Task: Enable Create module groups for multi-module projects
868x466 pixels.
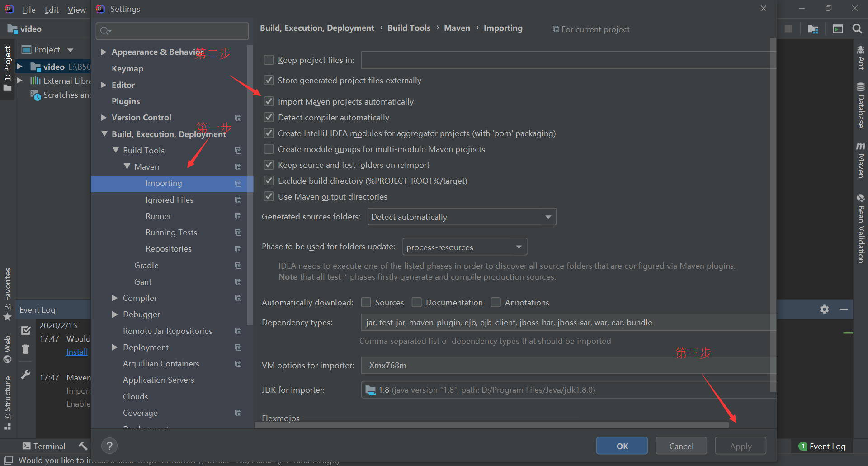Action: tap(269, 149)
